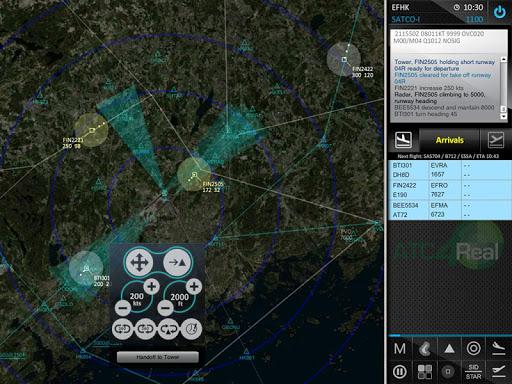Click the direct-to-waypoint arrow triangle button
Viewport: 512px width, 384px height.
(x=177, y=262)
